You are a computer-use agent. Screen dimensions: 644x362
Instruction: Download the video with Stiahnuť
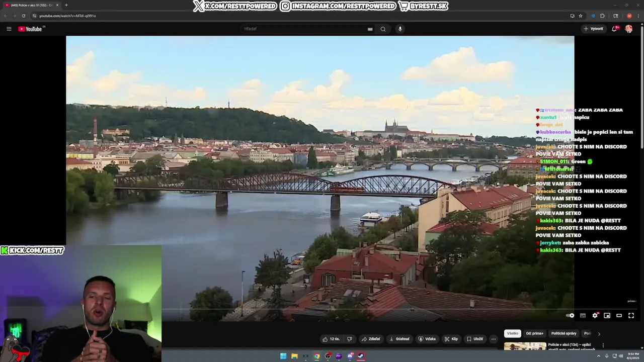(400, 339)
